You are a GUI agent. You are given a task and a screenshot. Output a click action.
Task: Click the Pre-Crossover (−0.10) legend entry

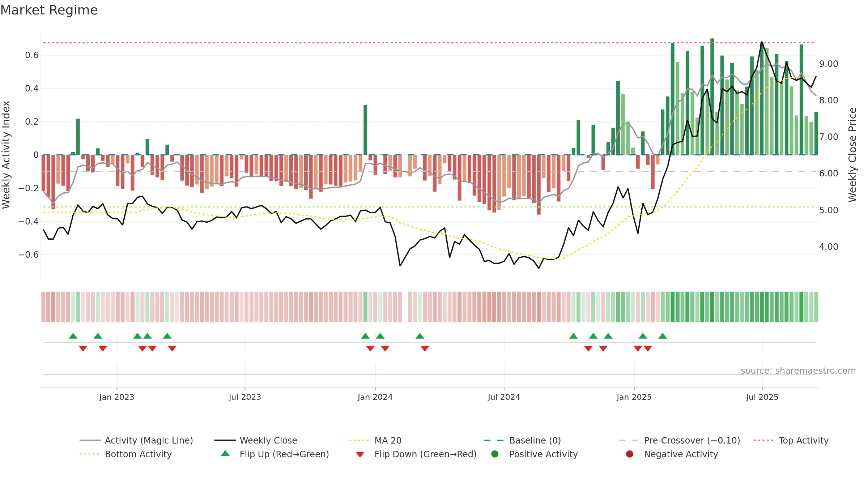(679, 440)
